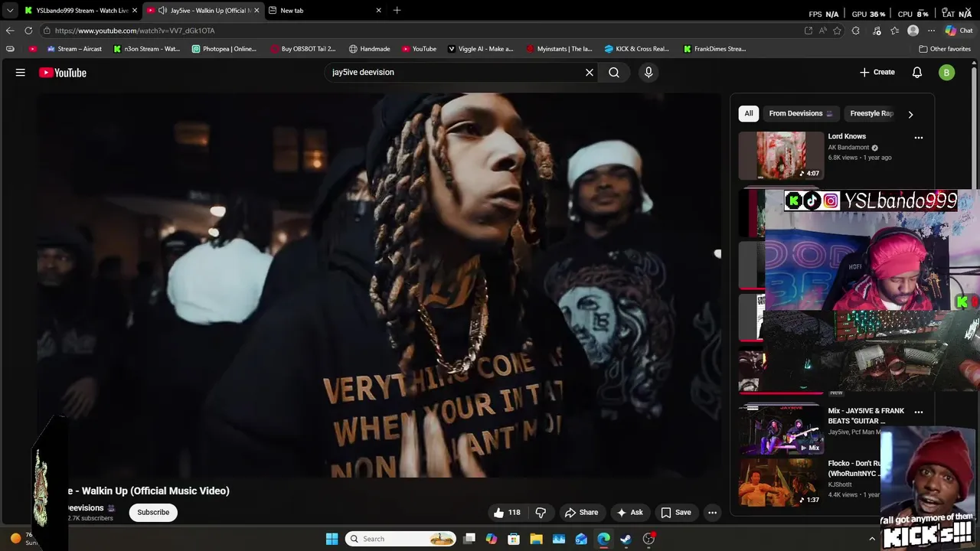Open the account avatar B menu
The image size is (980, 551).
coord(947,73)
